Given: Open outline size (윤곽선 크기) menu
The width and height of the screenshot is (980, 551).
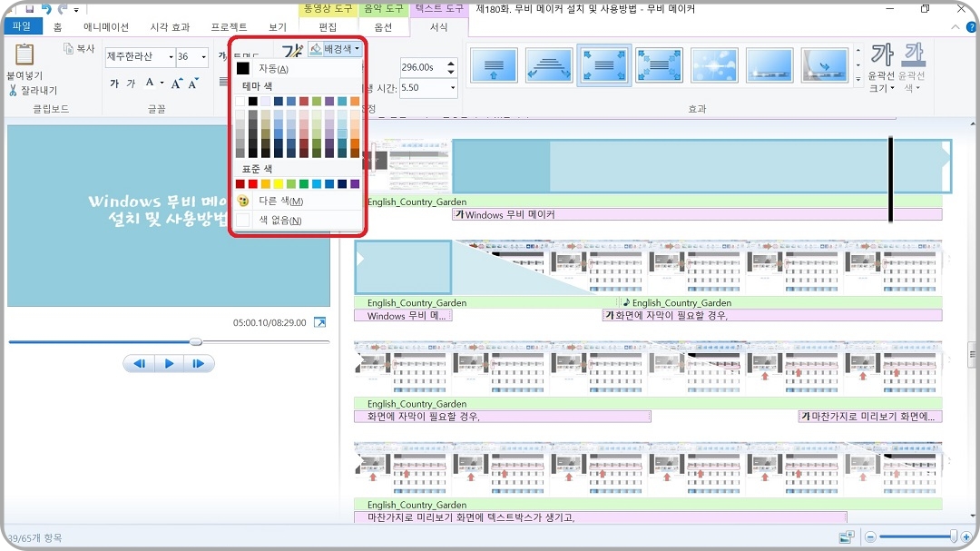Looking at the screenshot, I should [x=881, y=69].
